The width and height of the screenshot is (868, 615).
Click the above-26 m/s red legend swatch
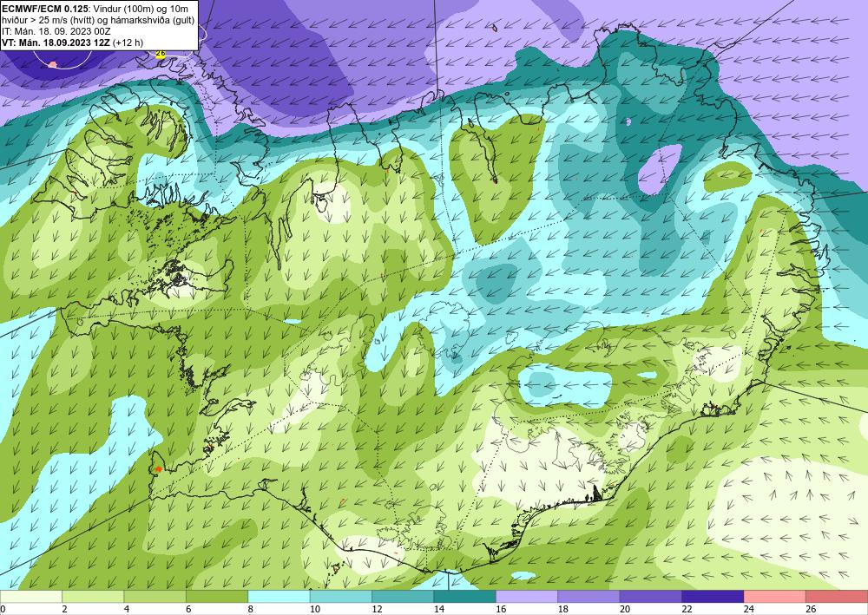pyautogui.click(x=837, y=597)
